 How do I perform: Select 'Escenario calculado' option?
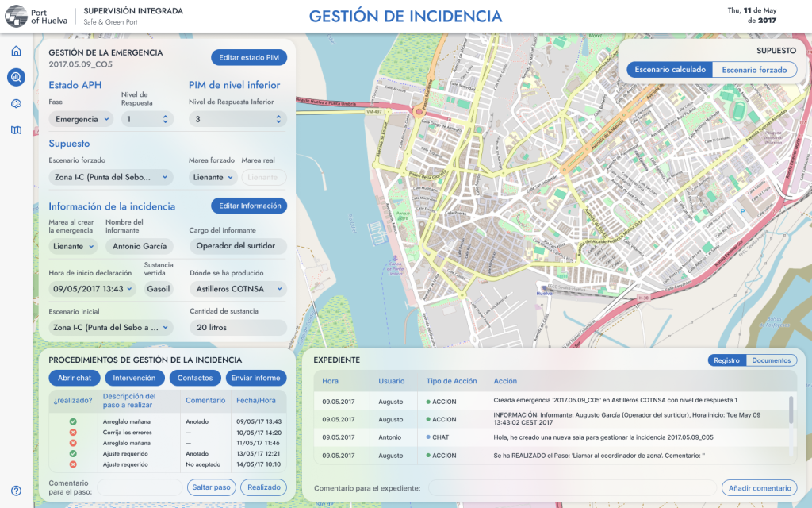pyautogui.click(x=670, y=70)
